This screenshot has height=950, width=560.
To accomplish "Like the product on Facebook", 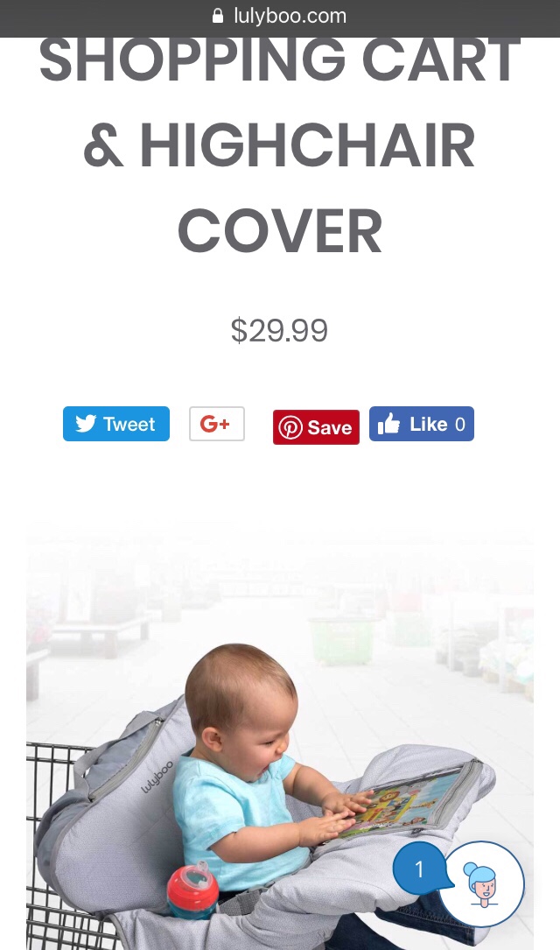I will [x=422, y=424].
